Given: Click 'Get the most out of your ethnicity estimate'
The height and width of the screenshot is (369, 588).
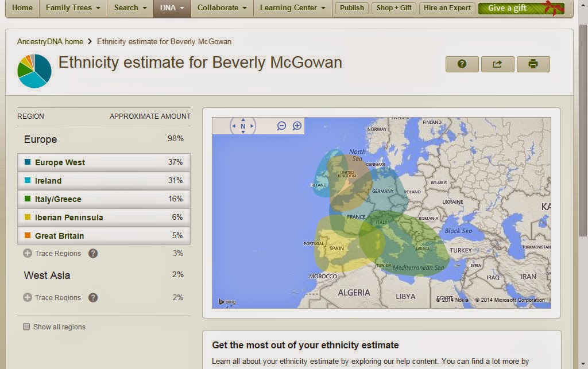Looking at the screenshot, I should 305,345.
